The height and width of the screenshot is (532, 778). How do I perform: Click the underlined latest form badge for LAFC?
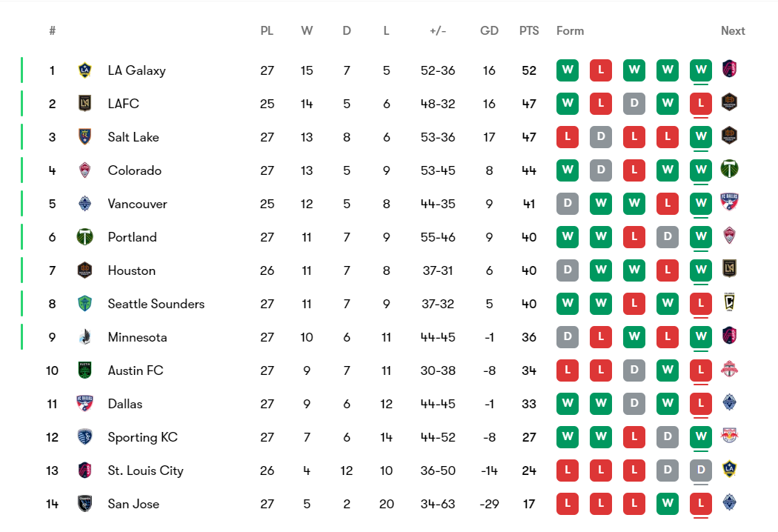tap(700, 104)
